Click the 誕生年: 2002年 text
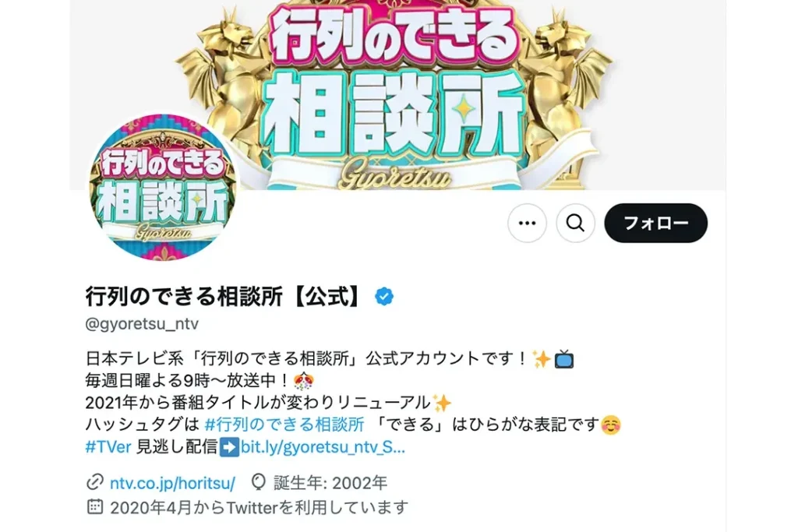The height and width of the screenshot is (532, 798). pos(330,483)
